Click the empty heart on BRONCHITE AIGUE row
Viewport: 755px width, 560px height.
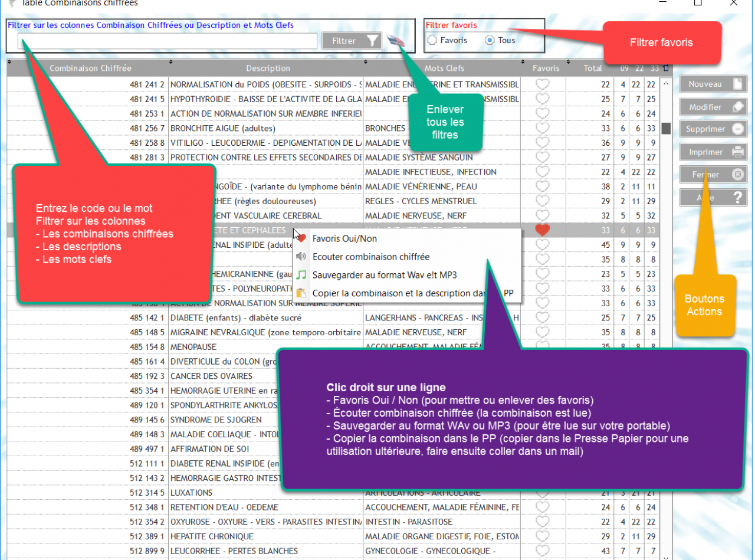pos(542,128)
